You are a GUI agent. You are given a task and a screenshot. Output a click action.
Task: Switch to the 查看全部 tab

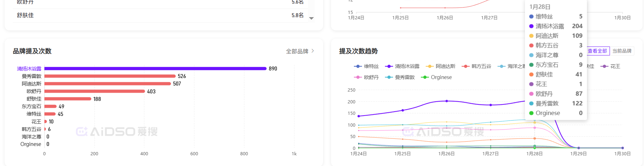pyautogui.click(x=597, y=51)
